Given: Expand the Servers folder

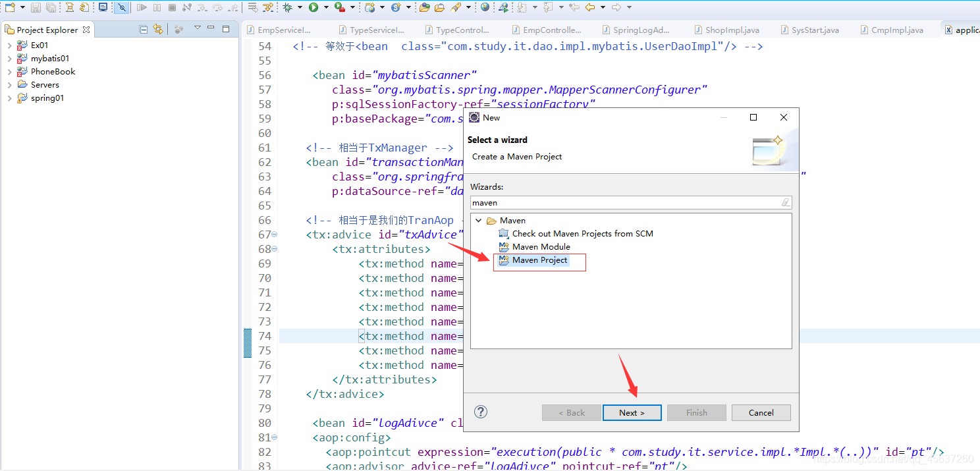Looking at the screenshot, I should point(9,85).
